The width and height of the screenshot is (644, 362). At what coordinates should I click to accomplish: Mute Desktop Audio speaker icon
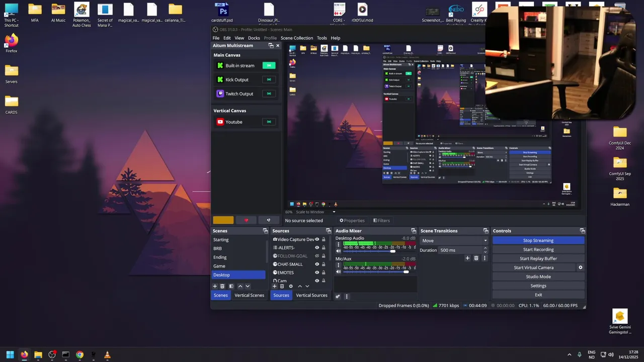339,250
